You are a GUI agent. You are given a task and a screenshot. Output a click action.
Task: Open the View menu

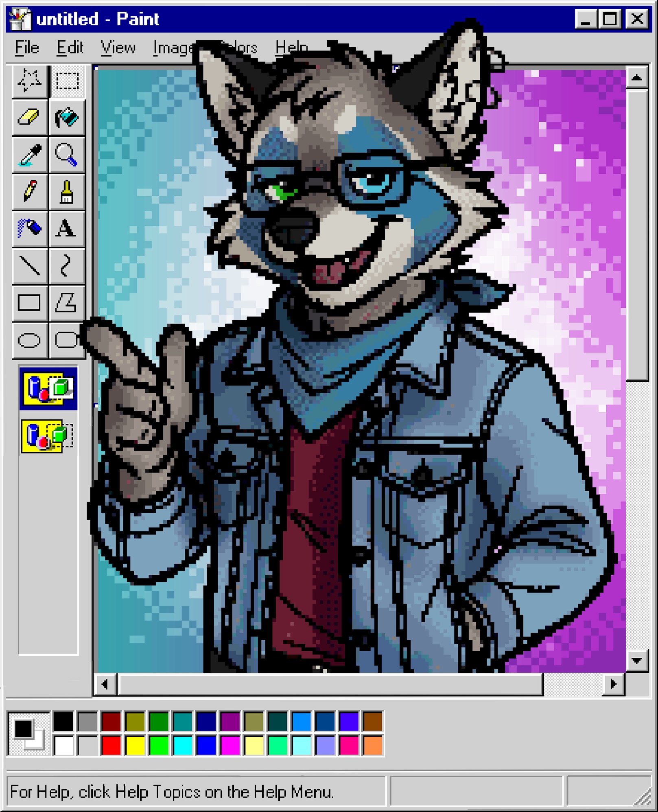(118, 48)
